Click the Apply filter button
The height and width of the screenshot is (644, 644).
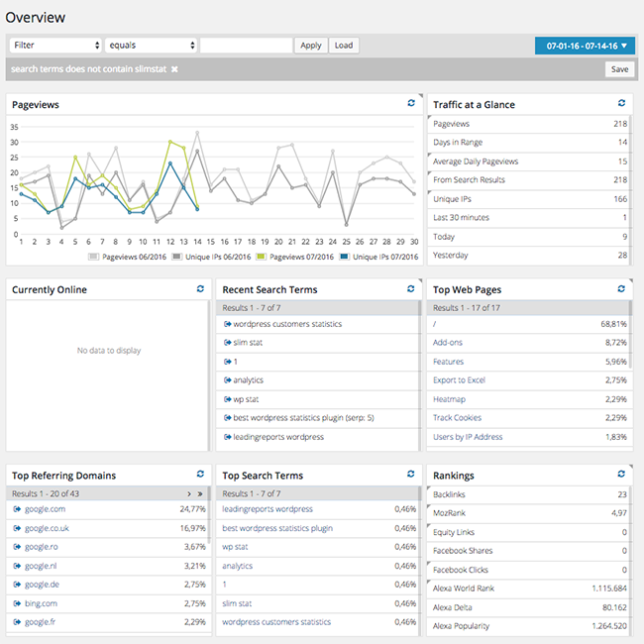point(311,46)
